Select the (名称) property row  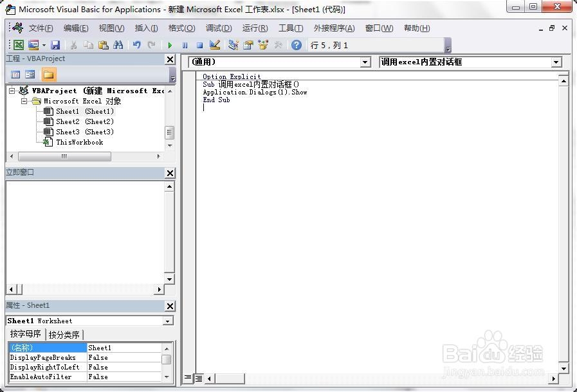click(85, 348)
